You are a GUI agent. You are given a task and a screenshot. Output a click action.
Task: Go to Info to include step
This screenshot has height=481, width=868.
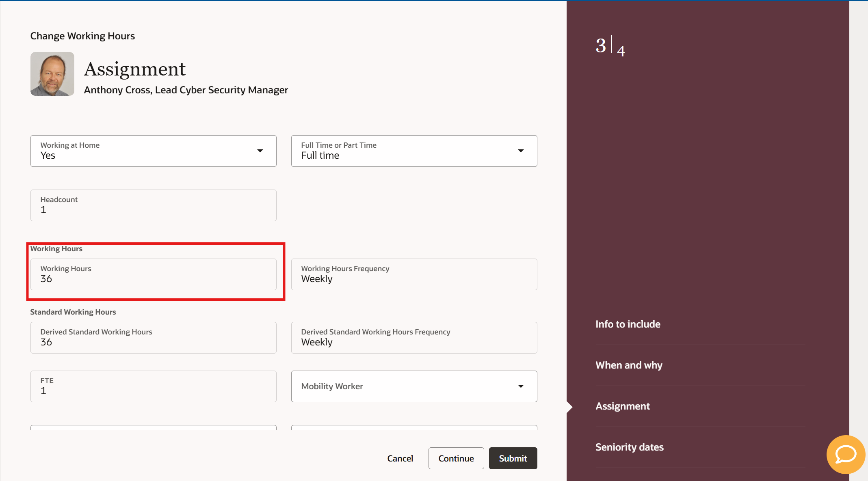tap(628, 324)
